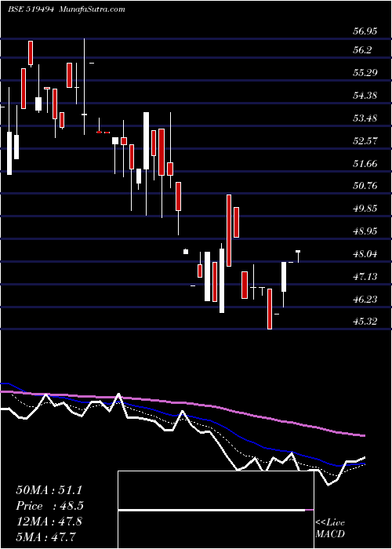Click the BSE 519494 ticker label
Image resolution: width=392 pixels, height=549 pixels.
pyautogui.click(x=31, y=9)
